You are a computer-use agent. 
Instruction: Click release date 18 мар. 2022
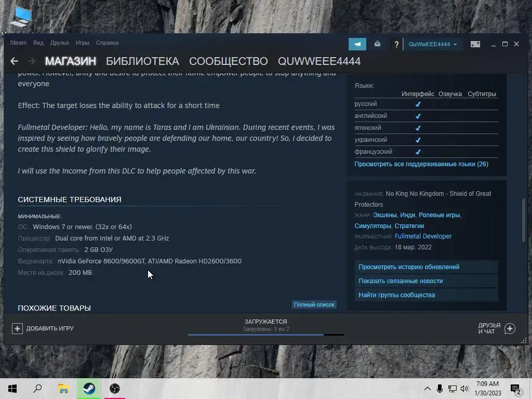pyautogui.click(x=413, y=247)
